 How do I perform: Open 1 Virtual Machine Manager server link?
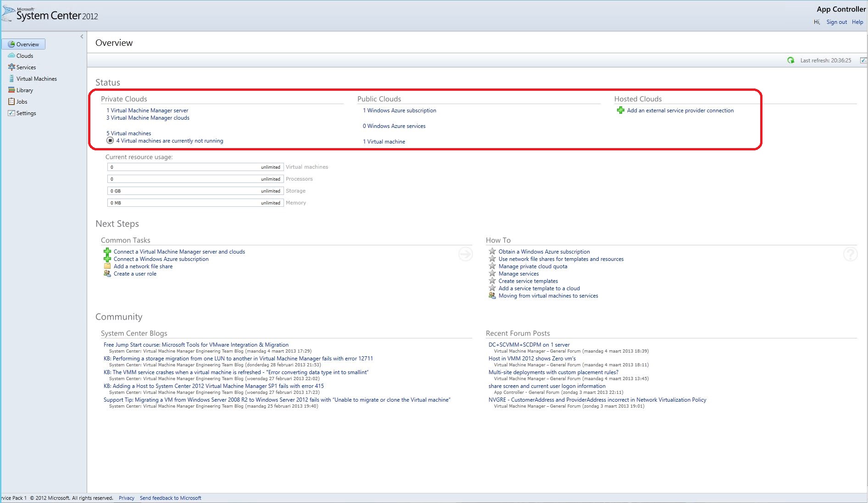[147, 110]
